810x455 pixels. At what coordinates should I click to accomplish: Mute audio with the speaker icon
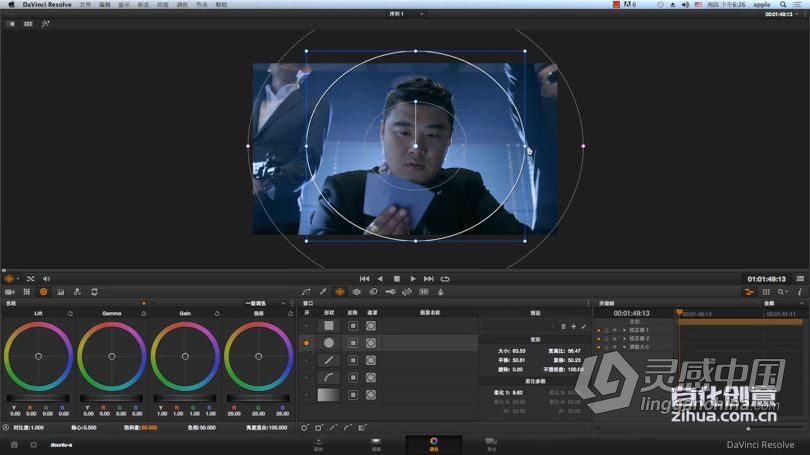[46, 279]
